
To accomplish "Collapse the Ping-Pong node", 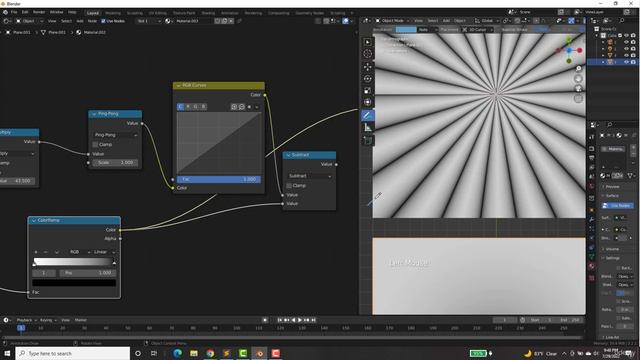I will (94, 114).
